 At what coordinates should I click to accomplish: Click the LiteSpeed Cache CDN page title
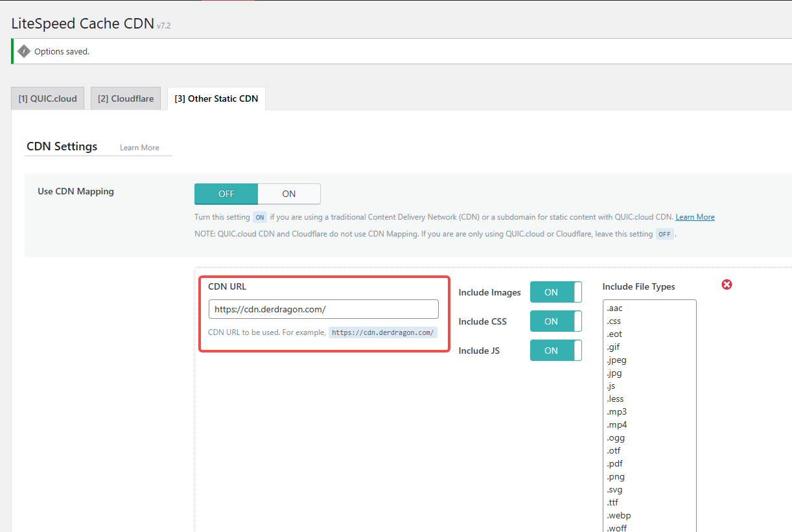pos(82,24)
